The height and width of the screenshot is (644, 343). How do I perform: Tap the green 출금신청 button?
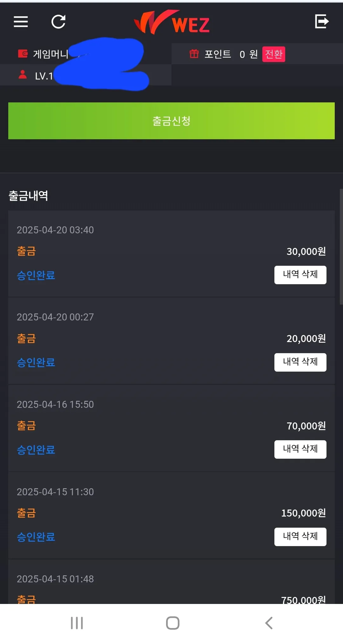coord(171,121)
